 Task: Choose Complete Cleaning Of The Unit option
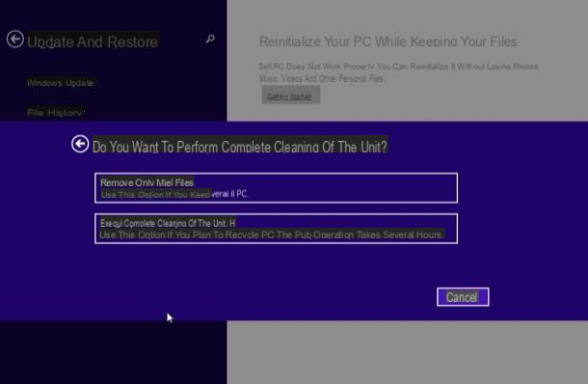click(276, 229)
